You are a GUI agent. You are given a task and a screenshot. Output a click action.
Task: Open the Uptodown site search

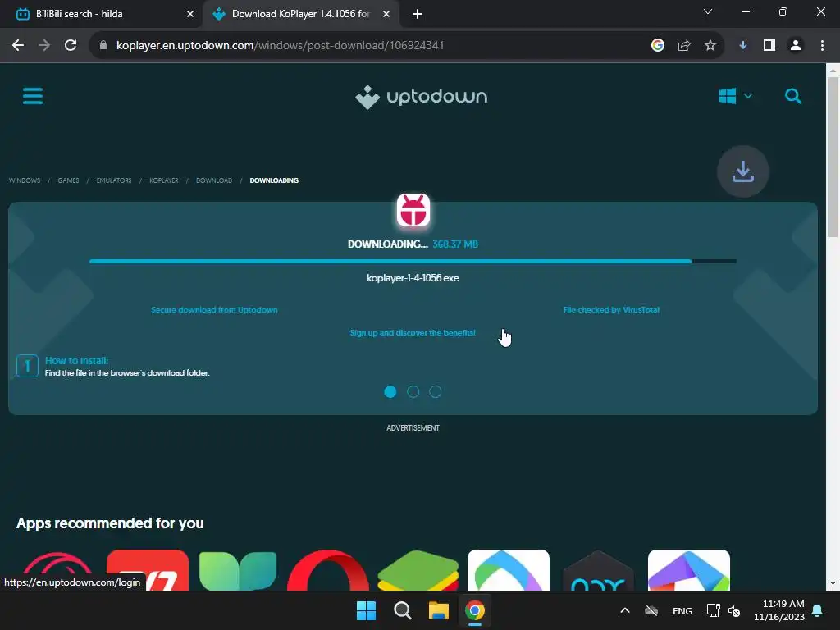(793, 97)
